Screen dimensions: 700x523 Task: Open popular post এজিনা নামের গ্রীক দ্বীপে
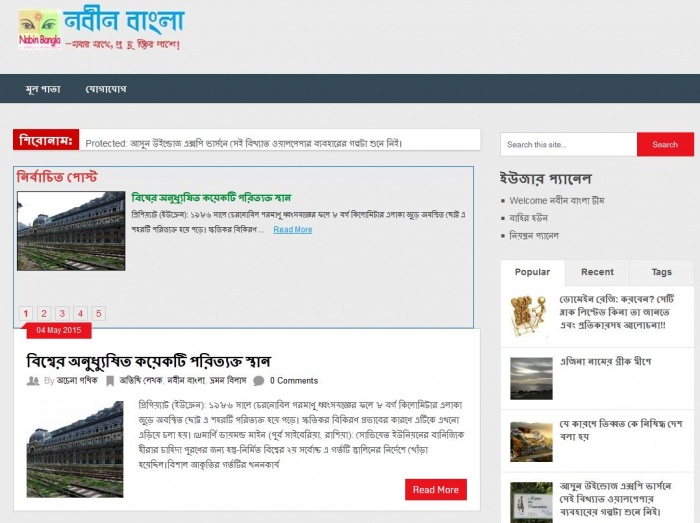[606, 361]
